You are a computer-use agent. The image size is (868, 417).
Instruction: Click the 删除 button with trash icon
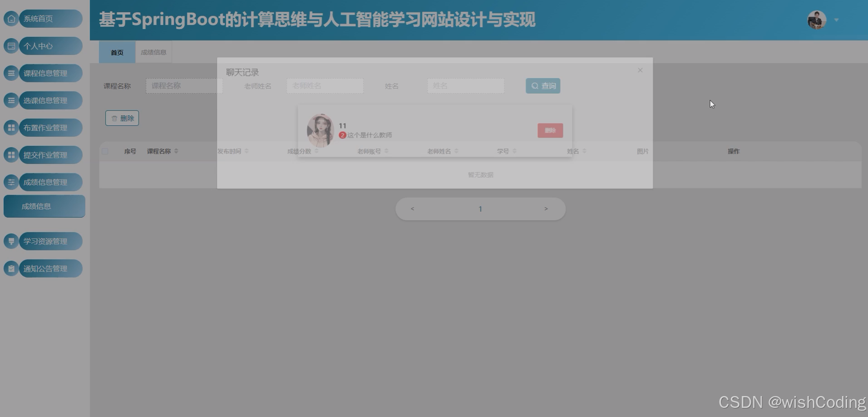pyautogui.click(x=122, y=118)
